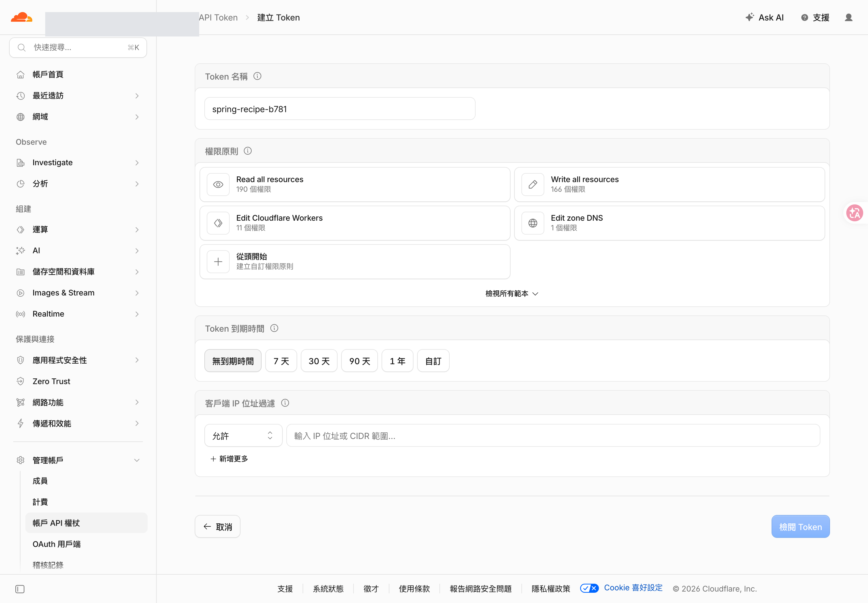Click 新增更多 to add IP filter
The width and height of the screenshot is (868, 603).
[229, 459]
